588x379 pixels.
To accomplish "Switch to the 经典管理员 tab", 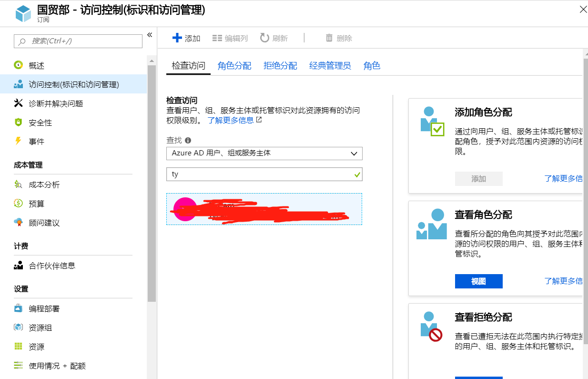I will [x=330, y=66].
